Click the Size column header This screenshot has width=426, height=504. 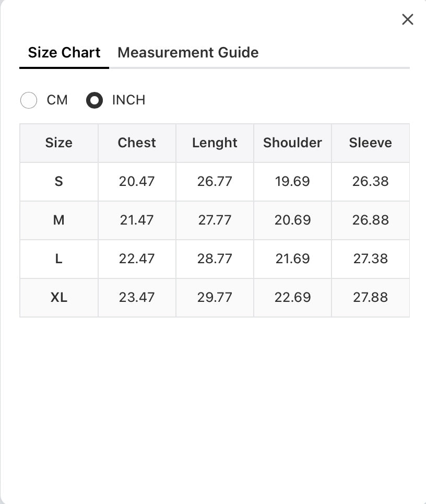(59, 143)
